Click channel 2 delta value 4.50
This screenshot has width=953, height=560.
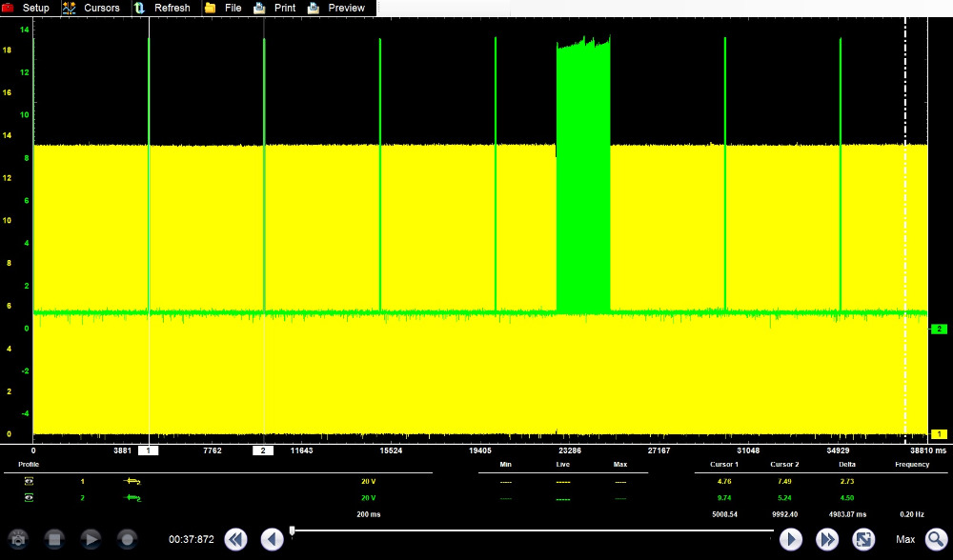pos(847,497)
